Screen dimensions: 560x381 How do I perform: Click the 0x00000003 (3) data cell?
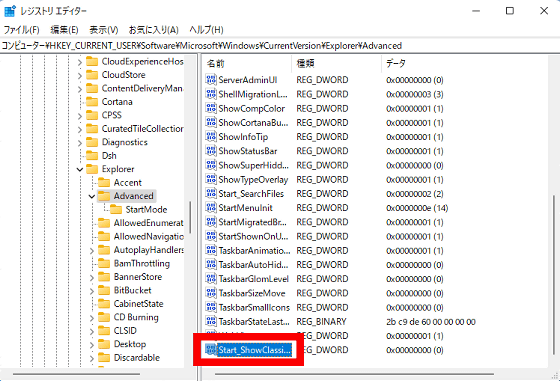pos(415,94)
